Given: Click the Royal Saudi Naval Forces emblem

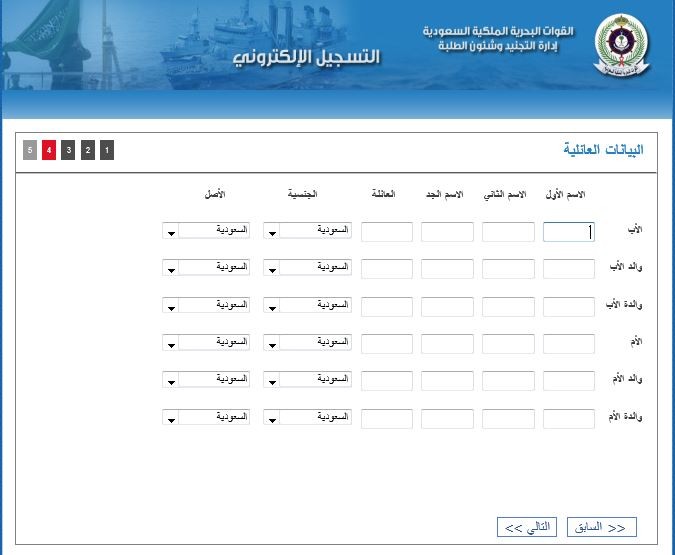Looking at the screenshot, I should pyautogui.click(x=621, y=45).
